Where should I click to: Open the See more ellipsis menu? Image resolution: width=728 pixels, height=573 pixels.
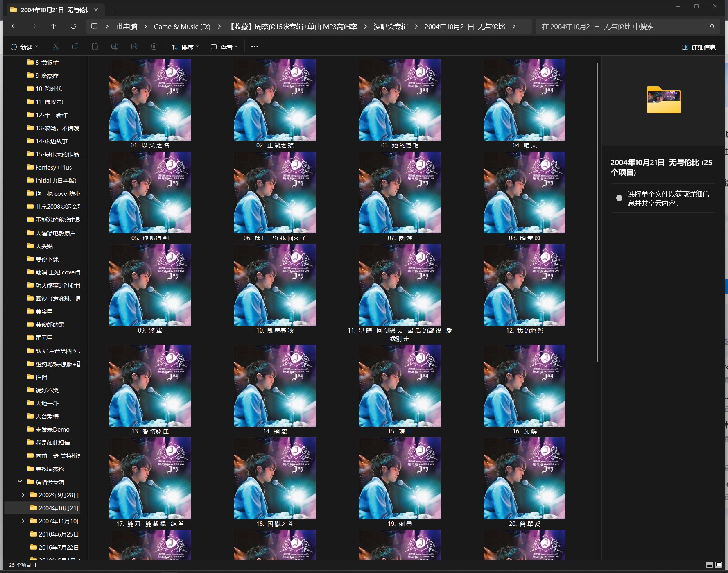(x=255, y=47)
